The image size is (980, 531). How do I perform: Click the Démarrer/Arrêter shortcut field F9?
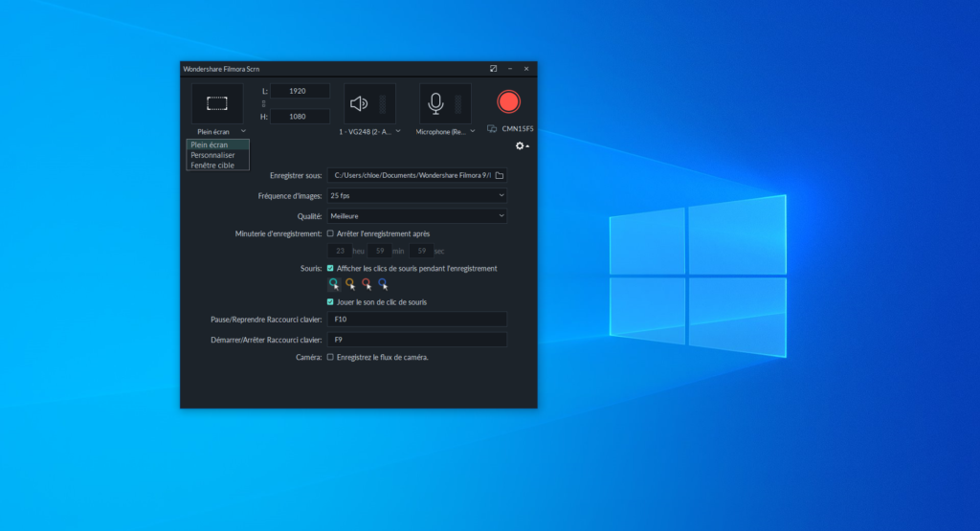tap(417, 340)
